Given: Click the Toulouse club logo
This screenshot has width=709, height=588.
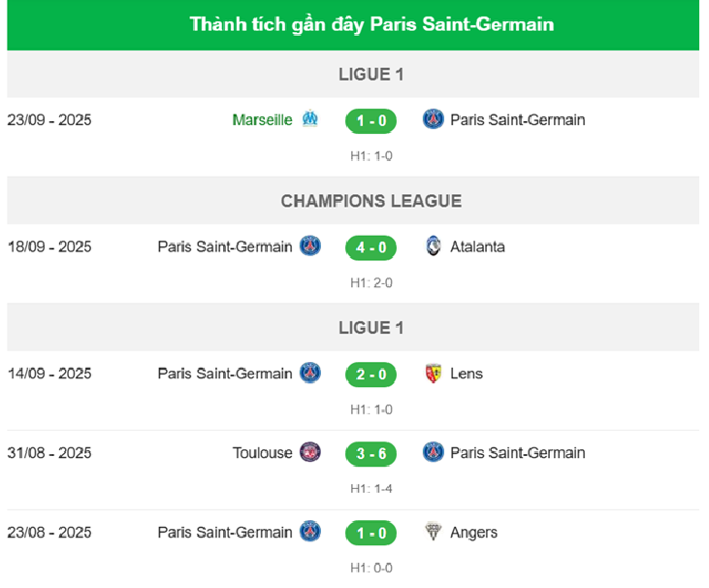Looking at the screenshot, I should pyautogui.click(x=310, y=452).
